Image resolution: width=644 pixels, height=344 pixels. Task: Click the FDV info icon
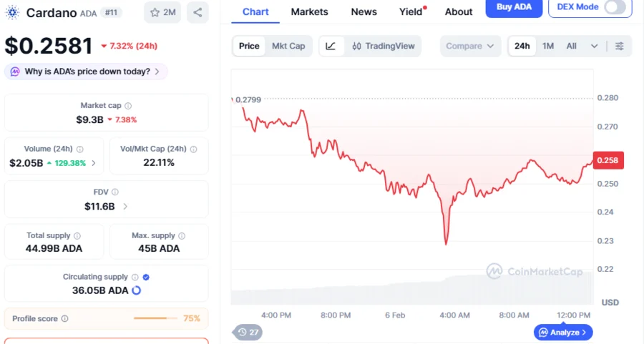115,192
